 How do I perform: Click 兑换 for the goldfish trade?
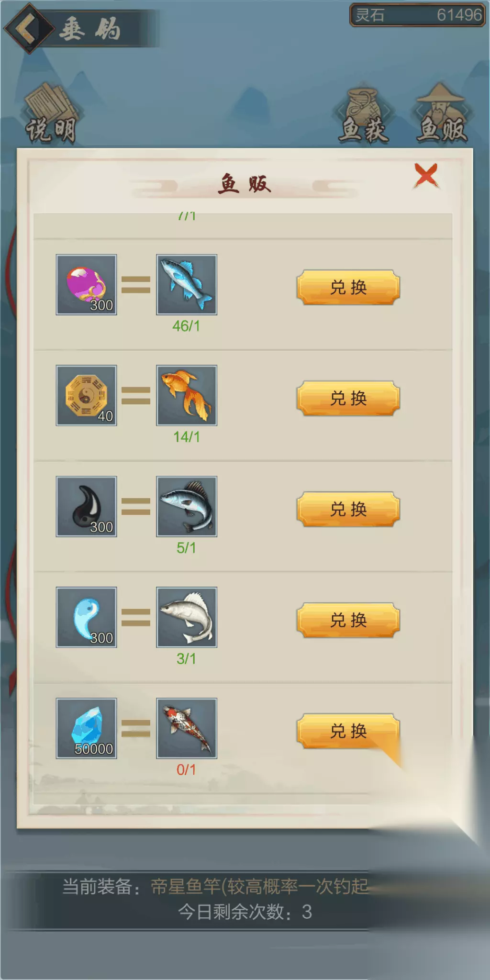[348, 398]
